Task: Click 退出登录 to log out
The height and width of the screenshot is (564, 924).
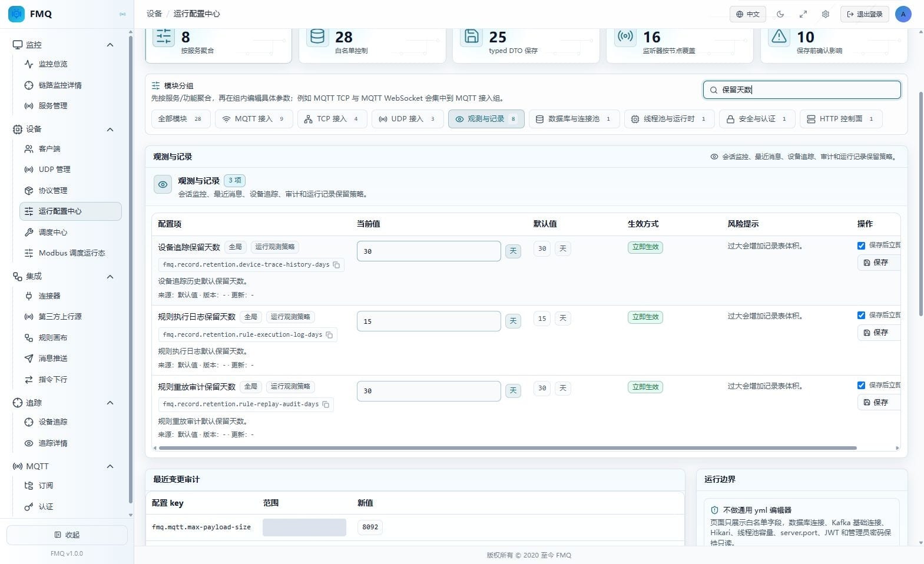Action: (x=865, y=14)
